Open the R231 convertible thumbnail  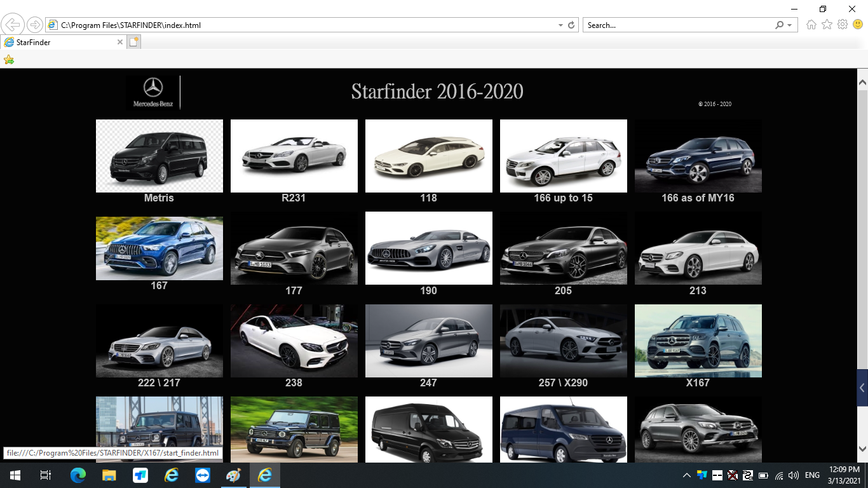[x=294, y=156]
